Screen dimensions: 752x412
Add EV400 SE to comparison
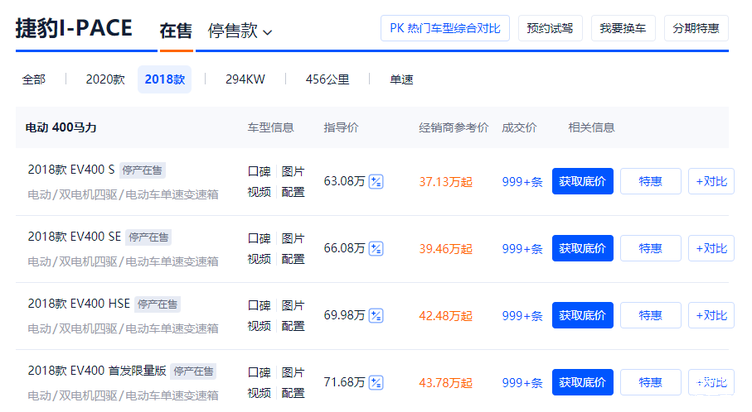pos(711,248)
